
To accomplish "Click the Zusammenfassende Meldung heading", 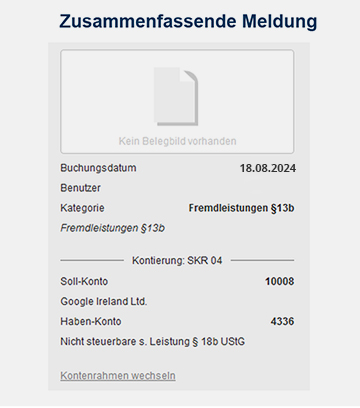I will point(188,21).
